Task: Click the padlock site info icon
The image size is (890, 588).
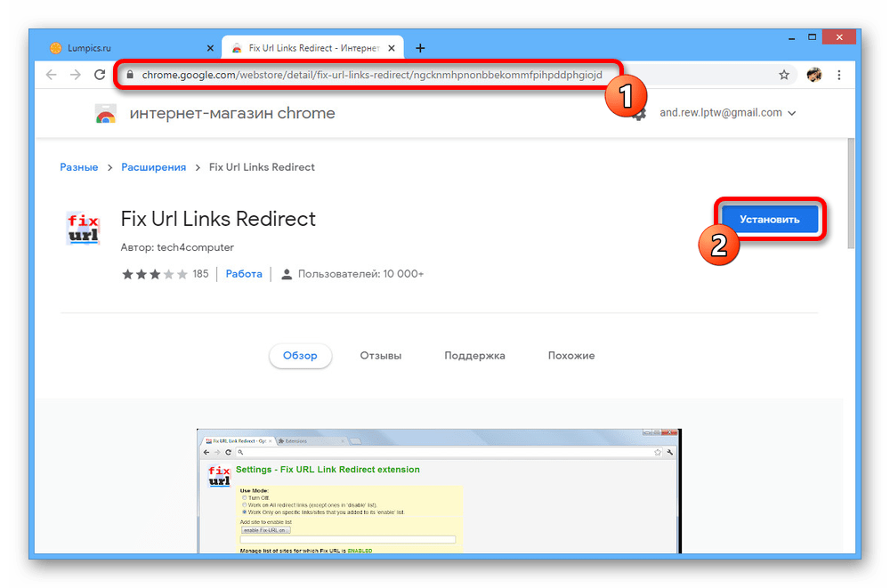Action: click(x=130, y=75)
